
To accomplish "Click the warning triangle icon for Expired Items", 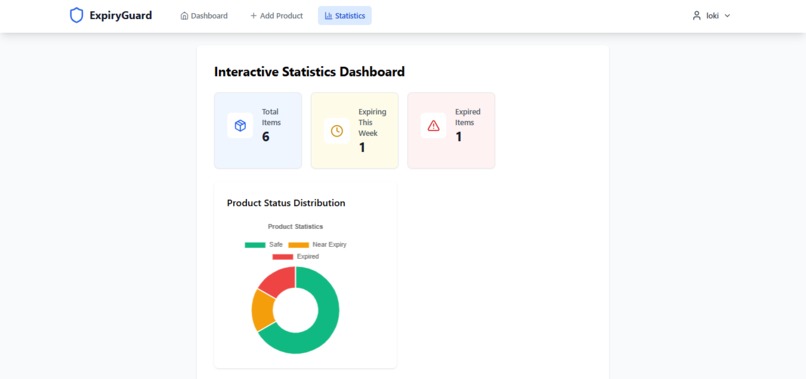I will pos(433,125).
